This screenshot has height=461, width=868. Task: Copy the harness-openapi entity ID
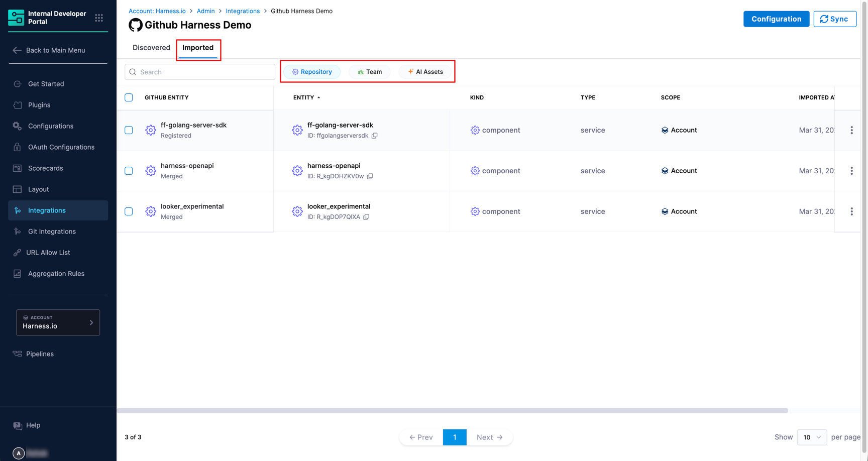click(x=370, y=176)
